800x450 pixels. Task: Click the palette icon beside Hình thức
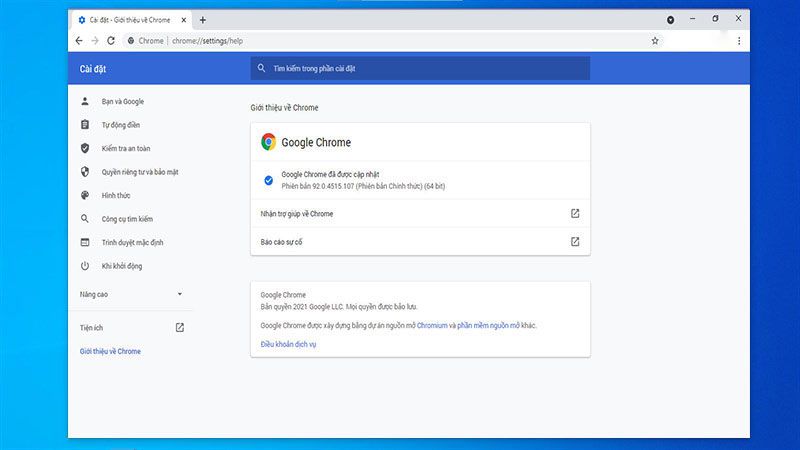click(85, 195)
